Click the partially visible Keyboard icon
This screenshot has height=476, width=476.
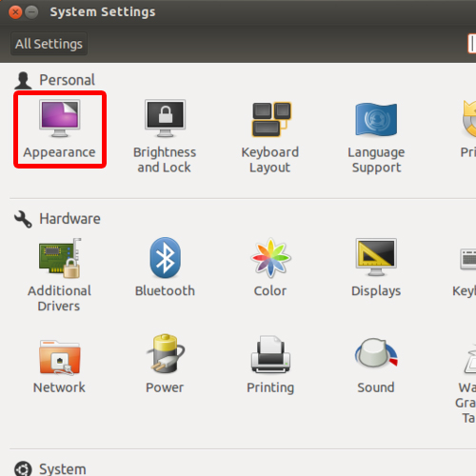click(x=468, y=259)
